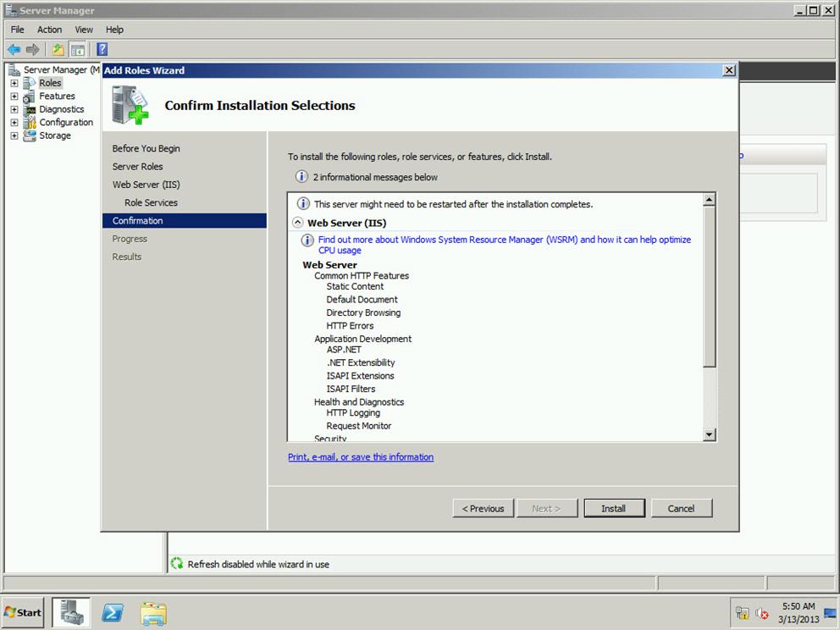
Task: Click the ISAPI Filters entry
Action: pyautogui.click(x=351, y=389)
